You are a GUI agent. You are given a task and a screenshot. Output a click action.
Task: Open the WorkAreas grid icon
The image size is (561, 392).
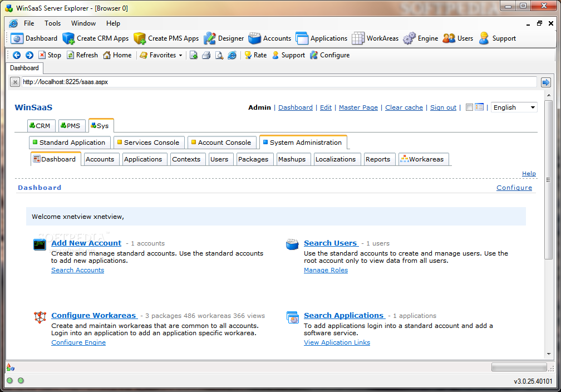pos(358,38)
